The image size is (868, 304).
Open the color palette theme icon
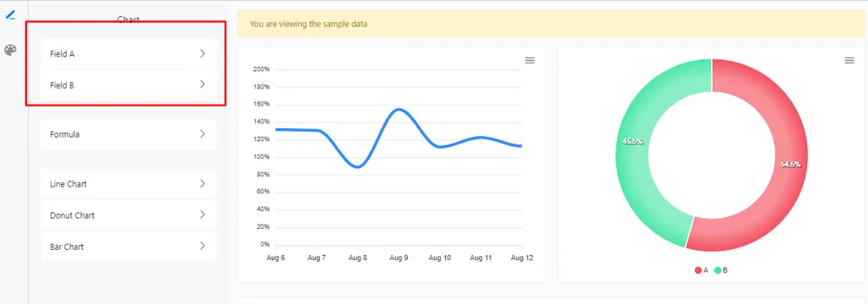(10, 51)
